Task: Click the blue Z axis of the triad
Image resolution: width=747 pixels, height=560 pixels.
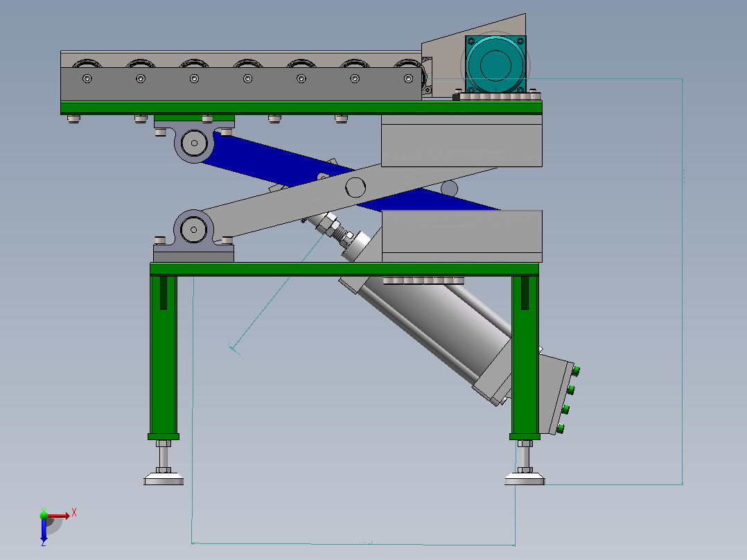Action: [x=44, y=530]
